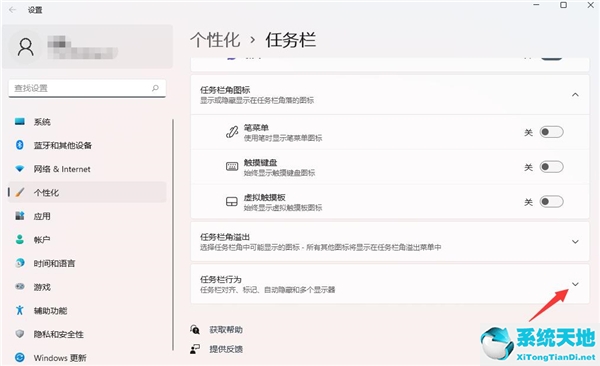Click the help icon beside 获取帮助
The image size is (600, 366).
coord(195,329)
